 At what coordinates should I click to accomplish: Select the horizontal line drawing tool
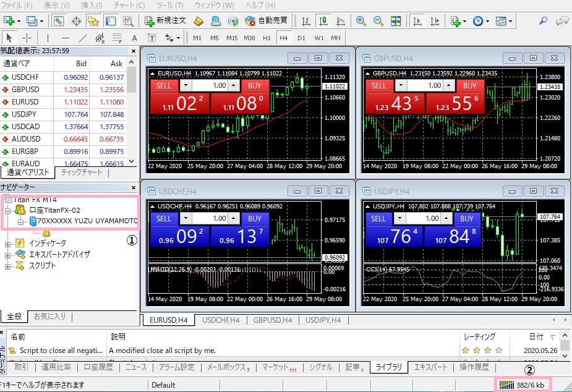66,38
